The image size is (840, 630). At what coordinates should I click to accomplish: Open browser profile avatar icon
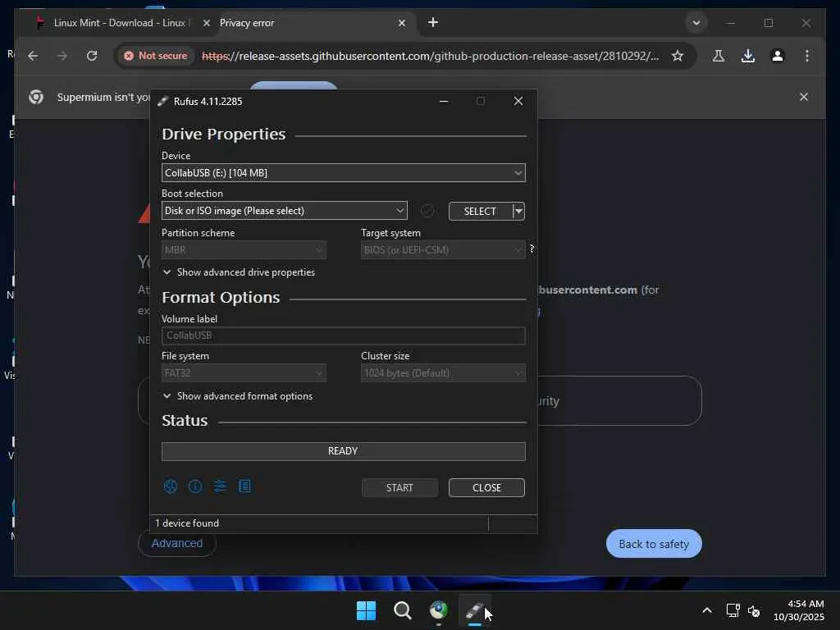778,56
